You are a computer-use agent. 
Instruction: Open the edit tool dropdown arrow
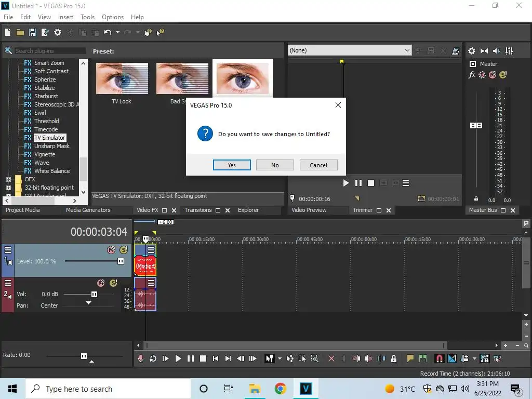(x=280, y=358)
